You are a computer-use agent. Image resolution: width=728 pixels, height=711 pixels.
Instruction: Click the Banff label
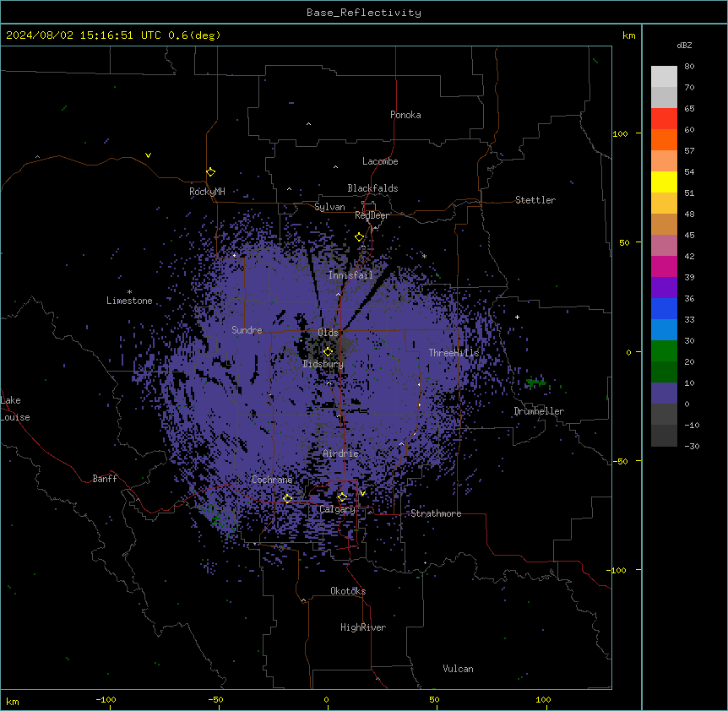105,479
